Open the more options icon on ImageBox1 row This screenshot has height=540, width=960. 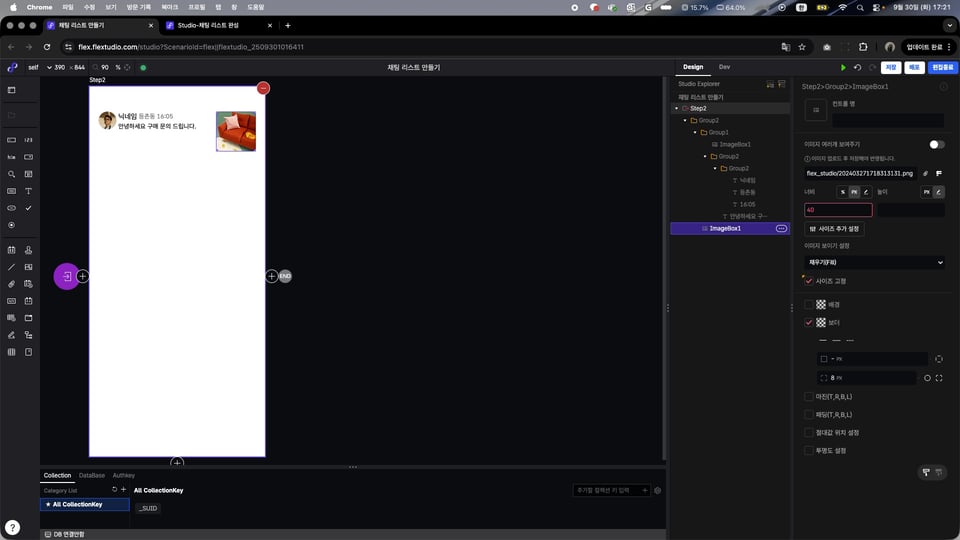click(781, 228)
